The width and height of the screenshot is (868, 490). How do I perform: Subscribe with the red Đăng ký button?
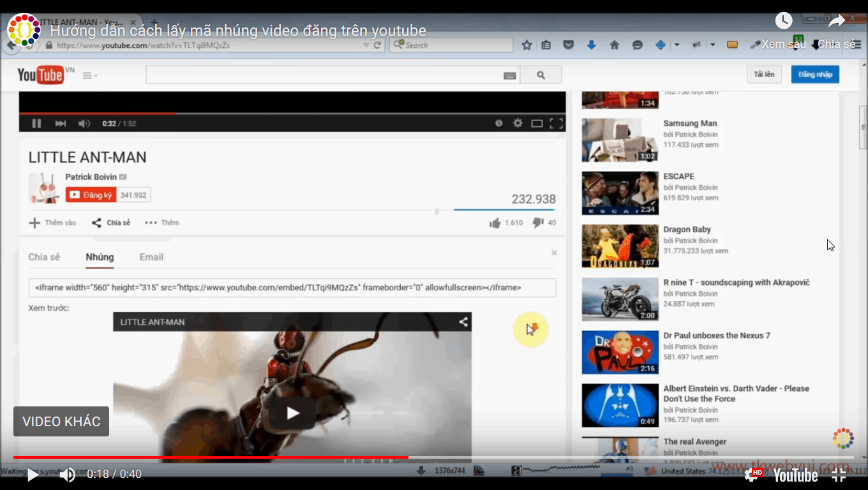coord(91,195)
